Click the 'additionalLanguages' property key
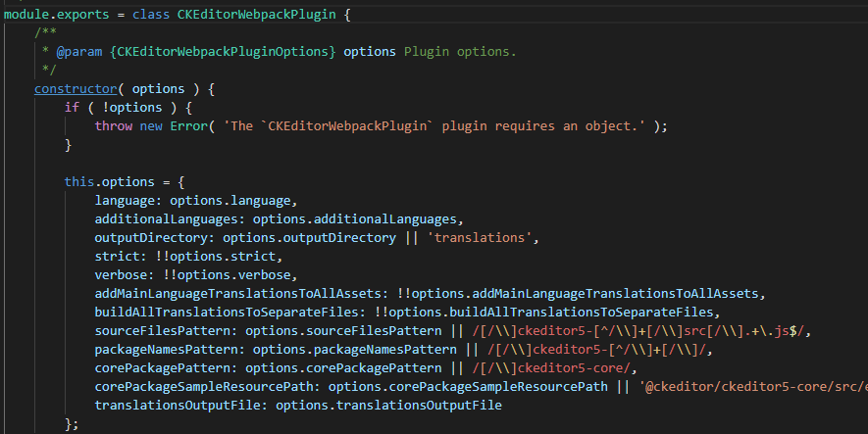 (x=166, y=219)
